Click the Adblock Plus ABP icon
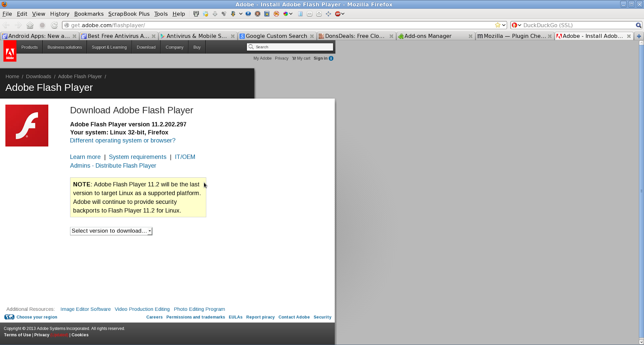The image size is (644, 345). click(338, 14)
